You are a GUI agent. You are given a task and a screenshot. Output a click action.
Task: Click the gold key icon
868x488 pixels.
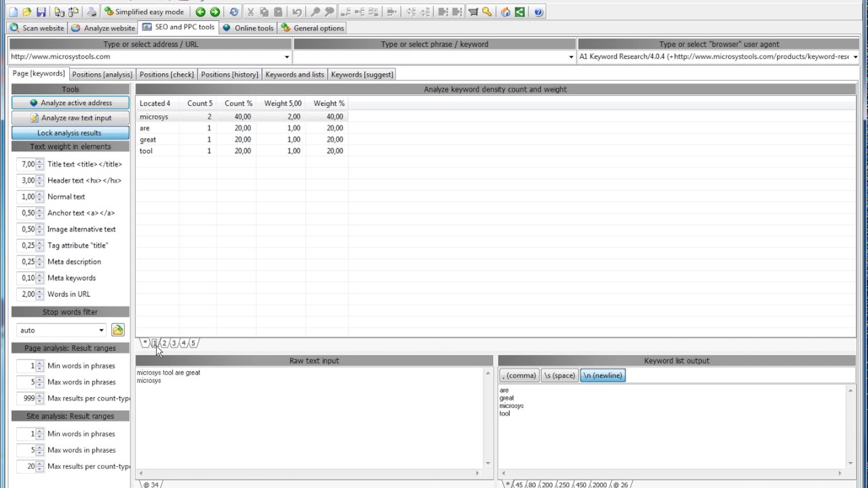pyautogui.click(x=487, y=12)
